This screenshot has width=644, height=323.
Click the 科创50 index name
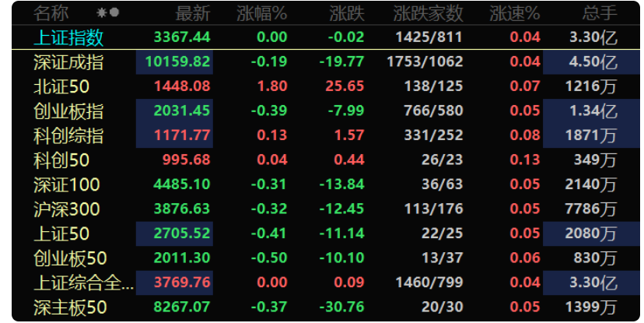61,160
